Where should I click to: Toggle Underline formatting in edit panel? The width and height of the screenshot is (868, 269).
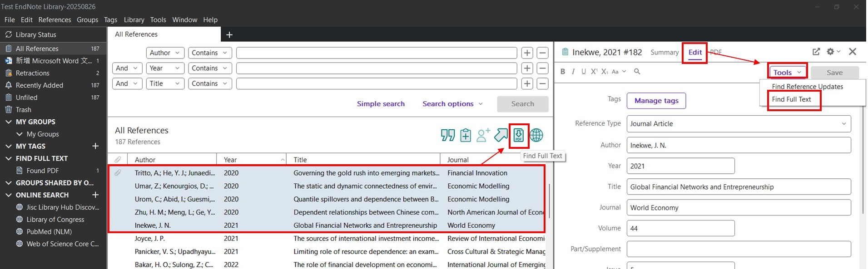click(584, 72)
